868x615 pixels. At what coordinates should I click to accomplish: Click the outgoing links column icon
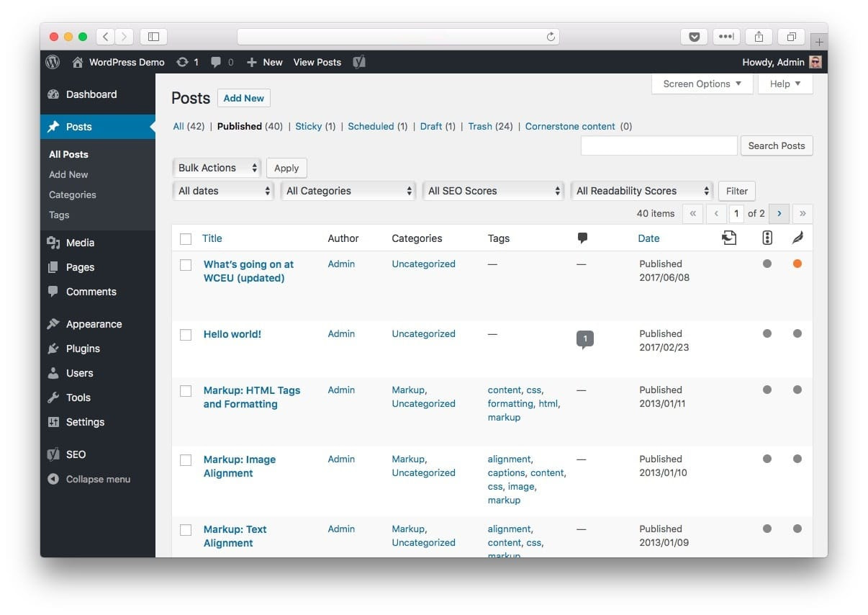click(x=729, y=238)
